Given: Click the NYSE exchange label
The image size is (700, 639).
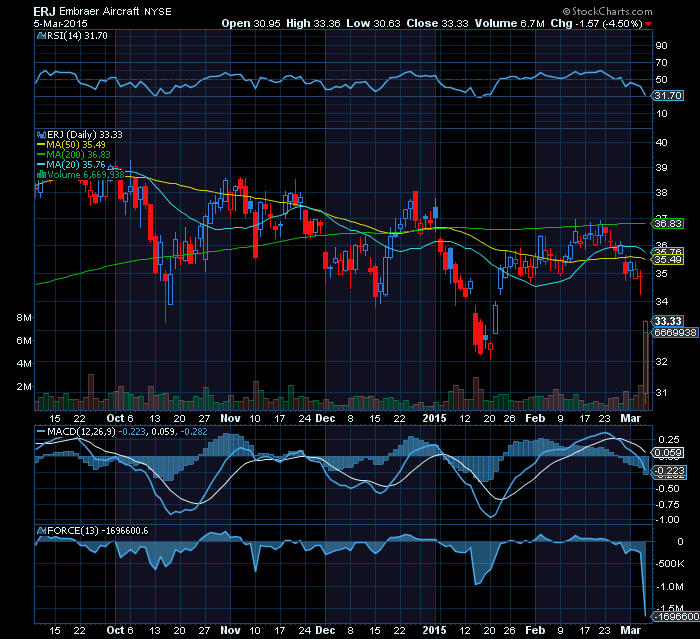Looking at the screenshot, I should (x=158, y=12).
